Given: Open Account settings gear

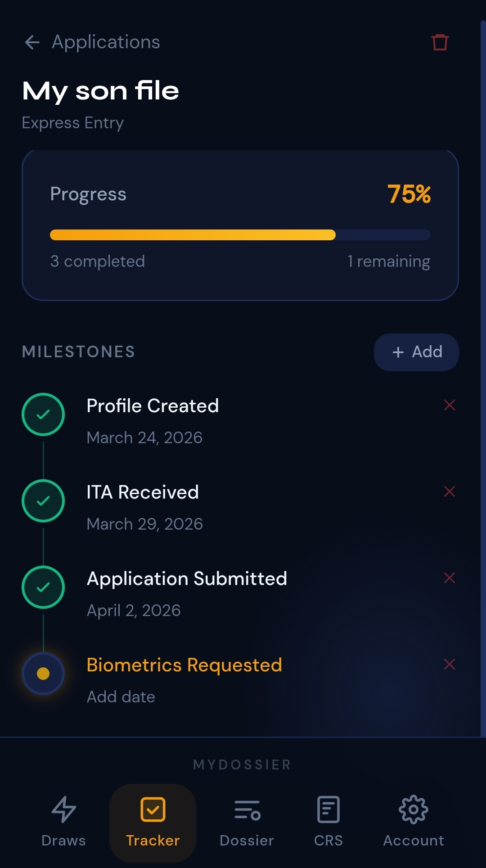Looking at the screenshot, I should tap(414, 822).
